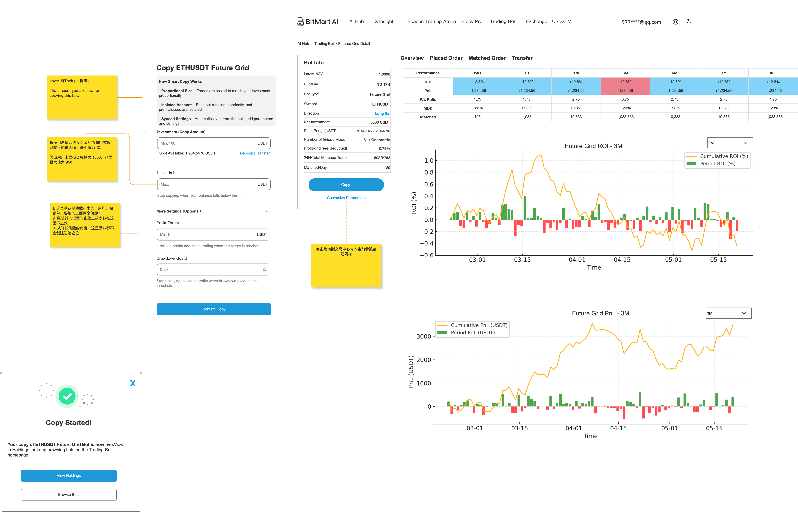
Task: Open the PnL chart 3M period dropdown
Action: tap(728, 313)
